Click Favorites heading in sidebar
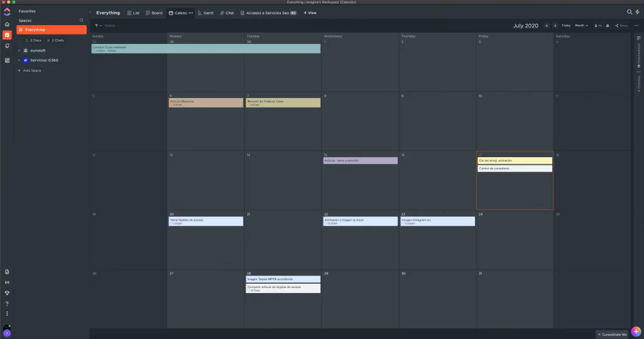The width and height of the screenshot is (644, 339). 27,11
